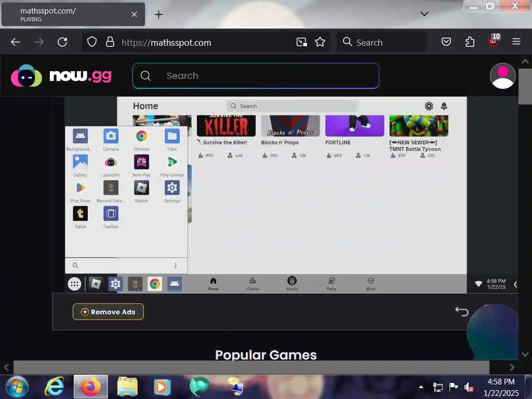The height and width of the screenshot is (399, 532).
Task: Open the drawer's three-dot options menu
Action: [x=176, y=265]
